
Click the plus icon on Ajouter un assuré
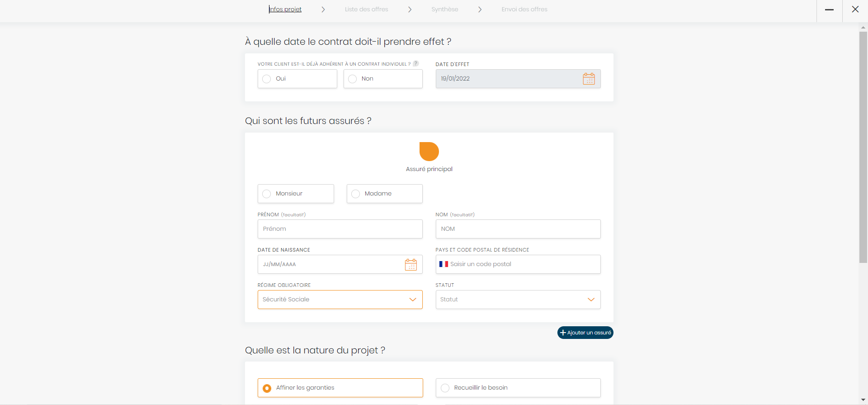click(563, 333)
